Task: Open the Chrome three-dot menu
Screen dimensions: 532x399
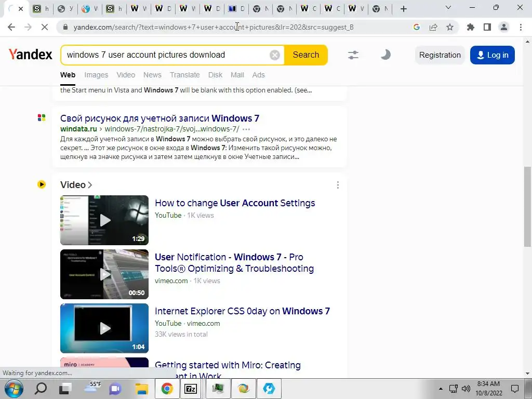Action: point(521,27)
